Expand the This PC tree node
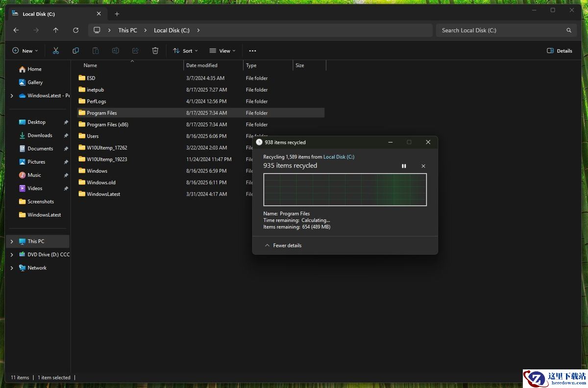Viewport: 588px width, 388px height. click(x=12, y=242)
